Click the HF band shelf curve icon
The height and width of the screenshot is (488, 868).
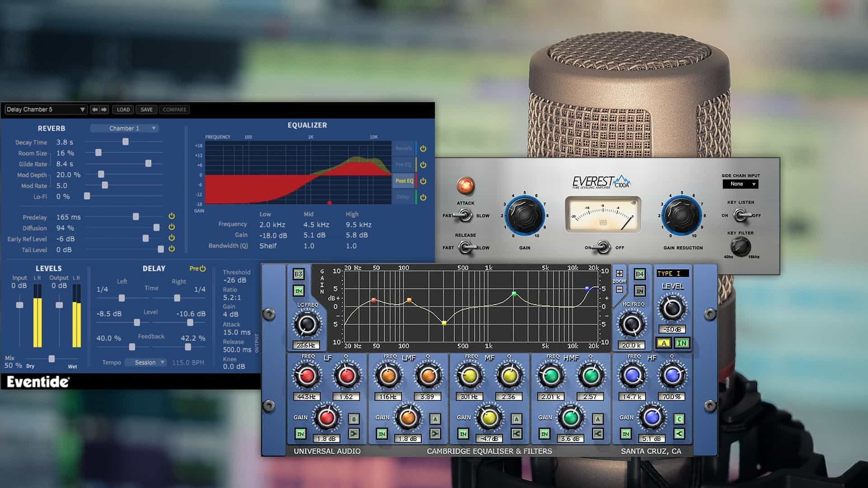click(679, 434)
